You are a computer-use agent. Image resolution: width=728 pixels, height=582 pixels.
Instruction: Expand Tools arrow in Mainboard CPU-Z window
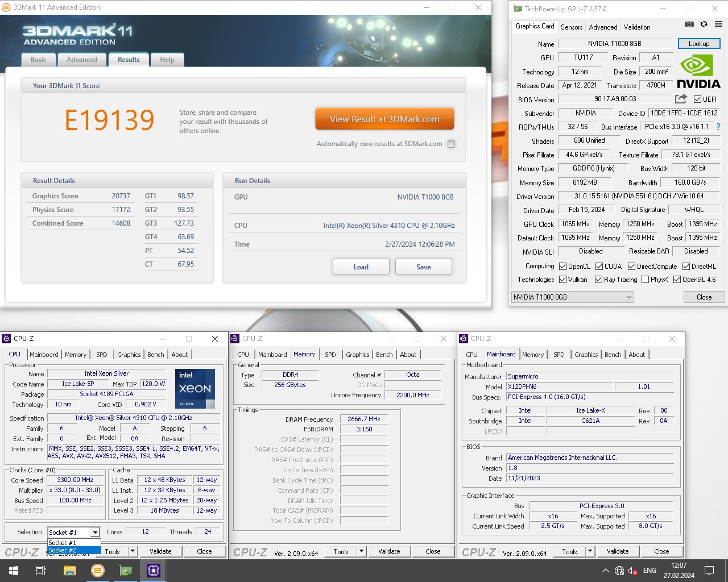pos(590,551)
